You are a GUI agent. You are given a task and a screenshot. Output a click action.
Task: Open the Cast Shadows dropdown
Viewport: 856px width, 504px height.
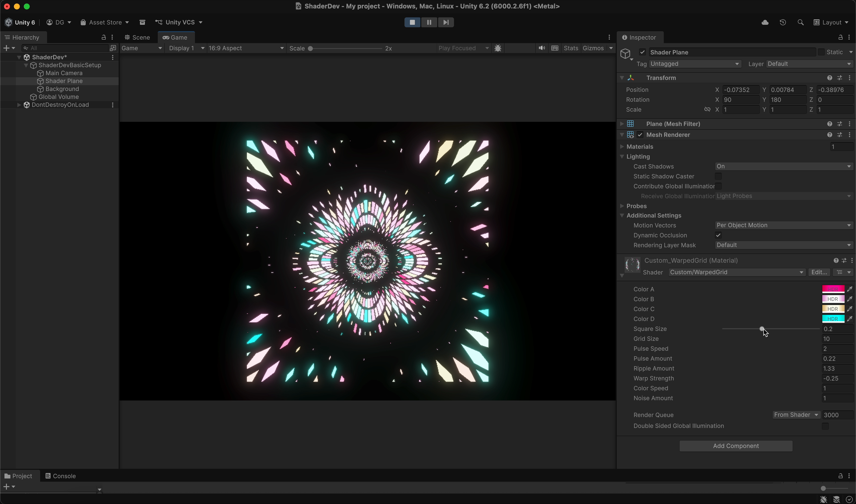pos(783,166)
